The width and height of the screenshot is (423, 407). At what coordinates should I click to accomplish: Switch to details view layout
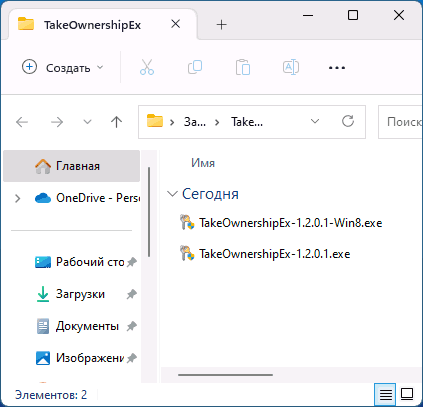click(386, 394)
